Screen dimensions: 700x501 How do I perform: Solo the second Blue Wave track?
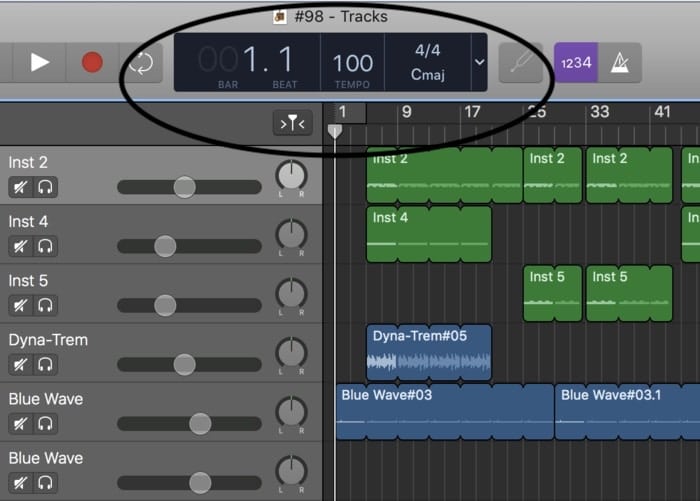pos(45,483)
